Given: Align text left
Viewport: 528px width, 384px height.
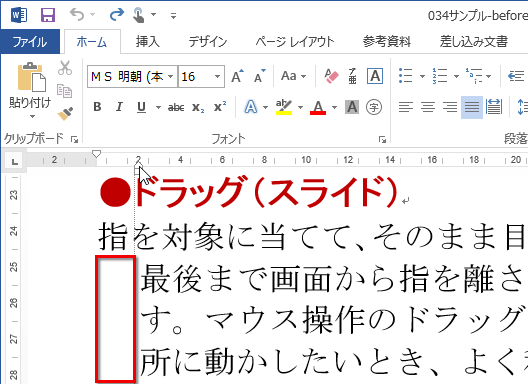Looking at the screenshot, I should 406,107.
